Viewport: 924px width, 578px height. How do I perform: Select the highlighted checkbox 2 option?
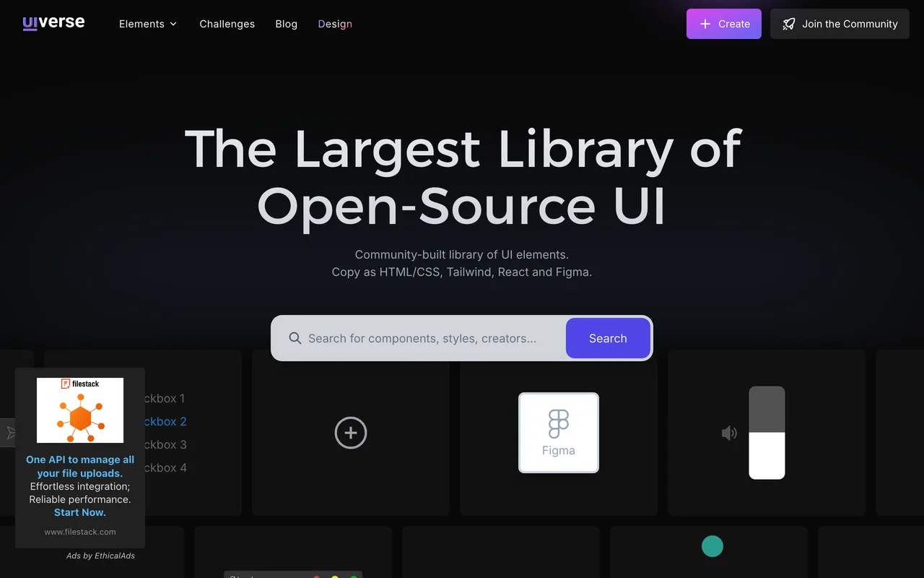[165, 421]
